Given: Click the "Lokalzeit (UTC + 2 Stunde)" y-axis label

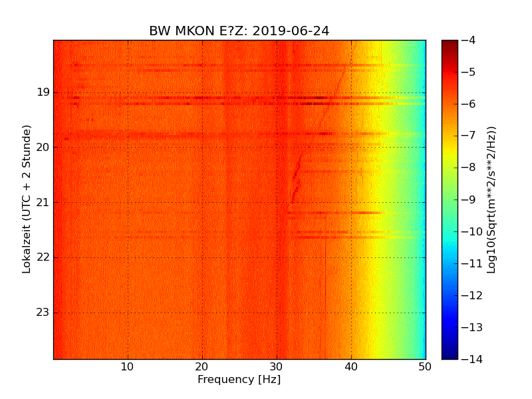Looking at the screenshot, I should click(26, 199).
